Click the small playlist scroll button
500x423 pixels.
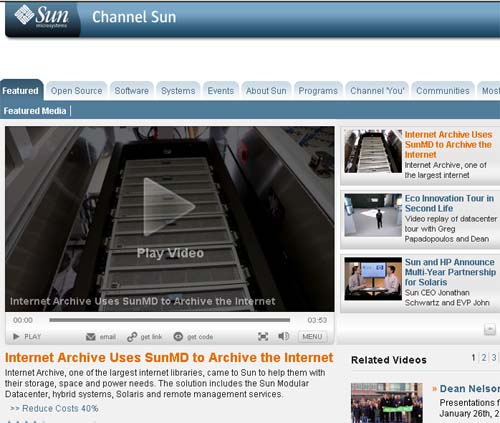490,329
